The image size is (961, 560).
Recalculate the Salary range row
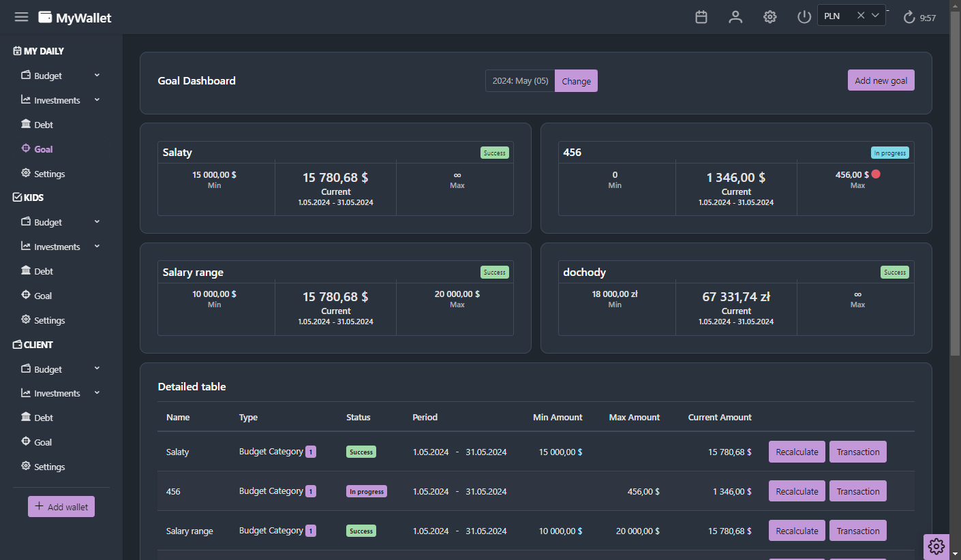click(x=797, y=531)
